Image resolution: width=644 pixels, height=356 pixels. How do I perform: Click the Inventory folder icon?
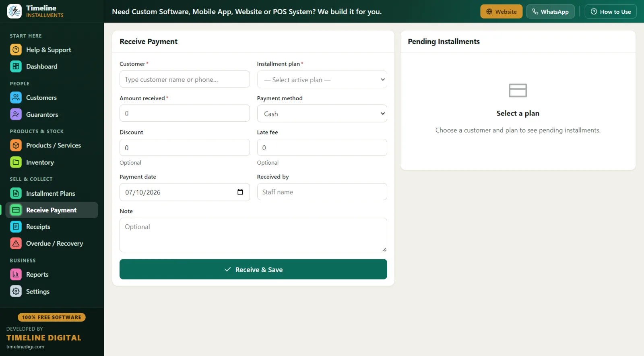16,162
